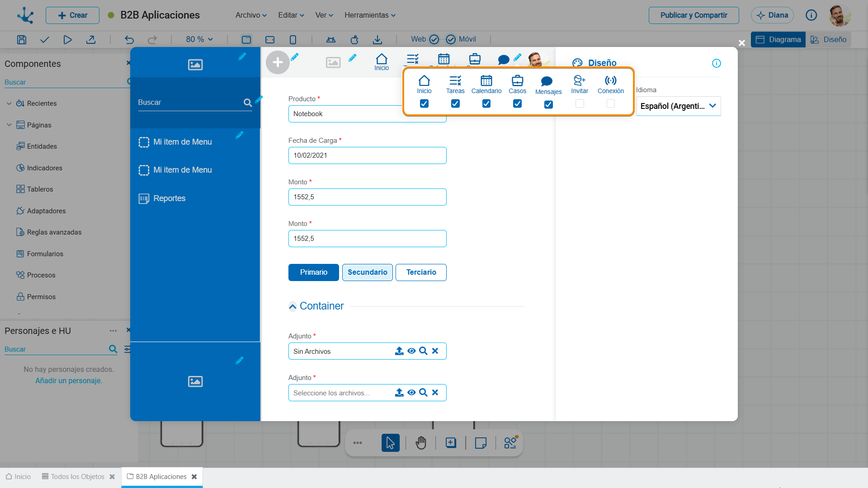Uncheck the Casos checkbox

tap(518, 104)
